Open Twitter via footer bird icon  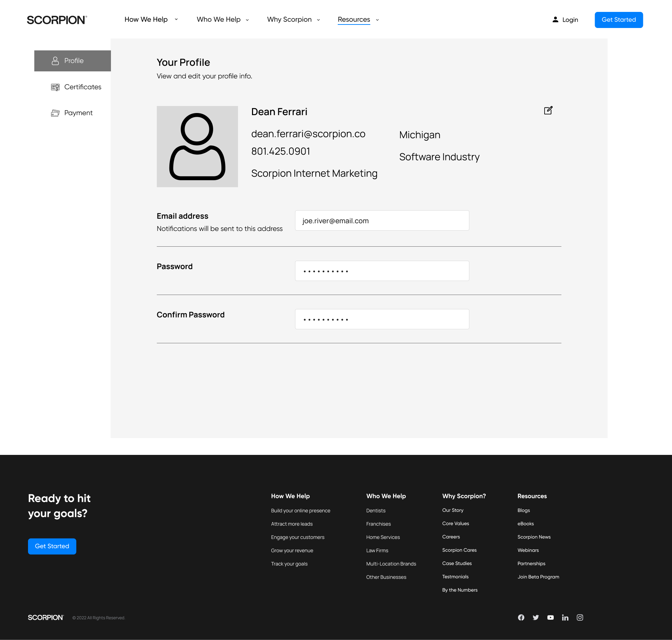(x=536, y=618)
